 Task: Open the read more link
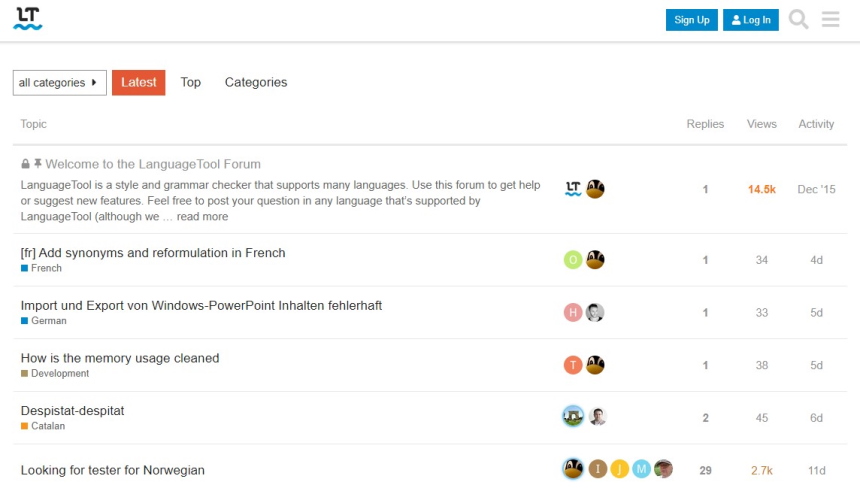tap(202, 217)
